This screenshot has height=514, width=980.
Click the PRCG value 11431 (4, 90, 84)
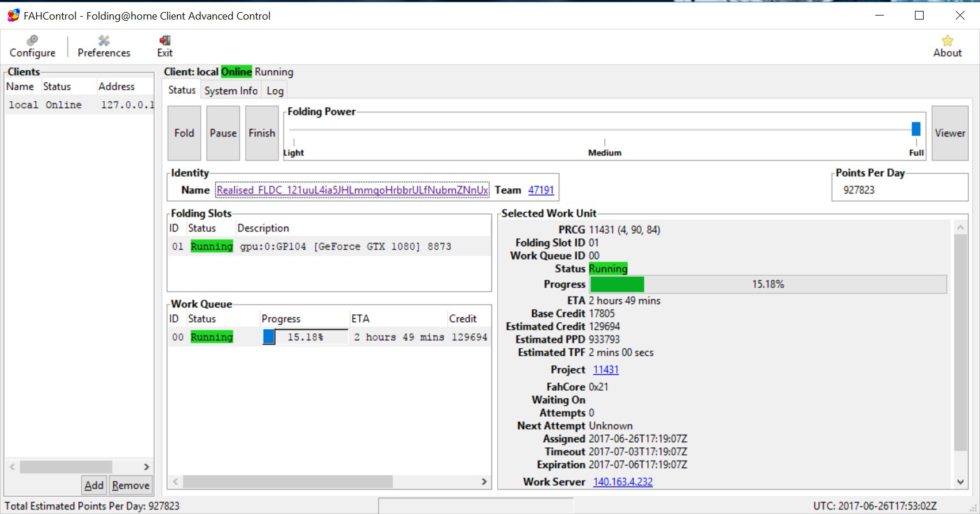(624, 230)
